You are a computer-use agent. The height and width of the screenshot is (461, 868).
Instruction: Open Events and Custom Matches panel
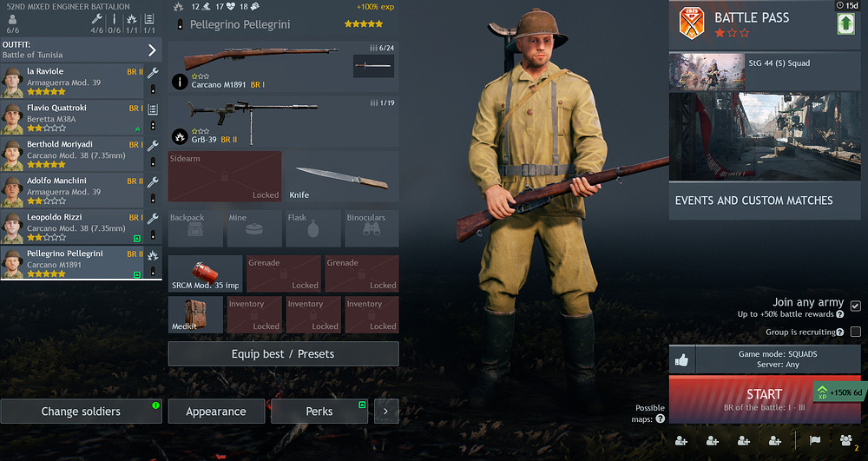[765, 201]
